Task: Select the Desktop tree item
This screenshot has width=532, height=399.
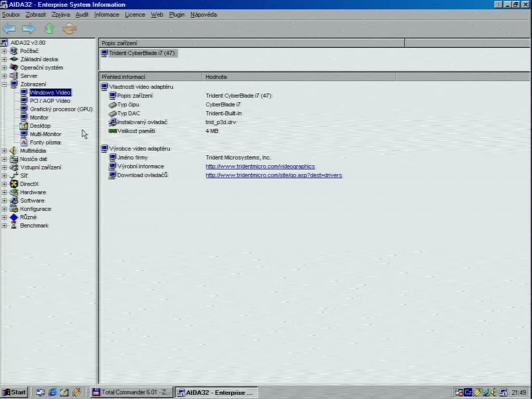Action: pyautogui.click(x=40, y=126)
